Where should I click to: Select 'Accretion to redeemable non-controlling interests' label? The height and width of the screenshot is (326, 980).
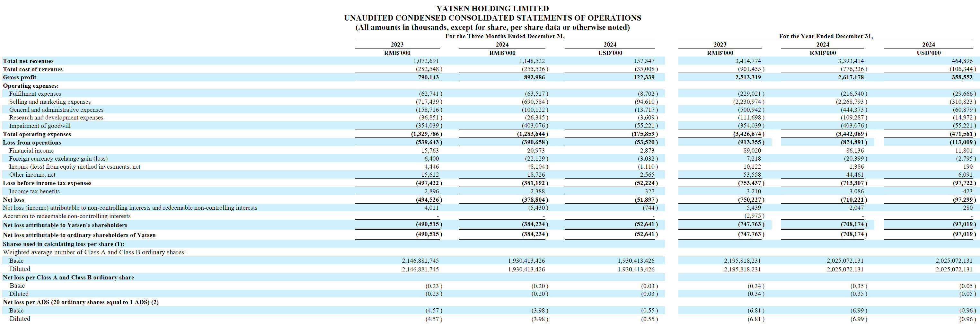(x=66, y=216)
